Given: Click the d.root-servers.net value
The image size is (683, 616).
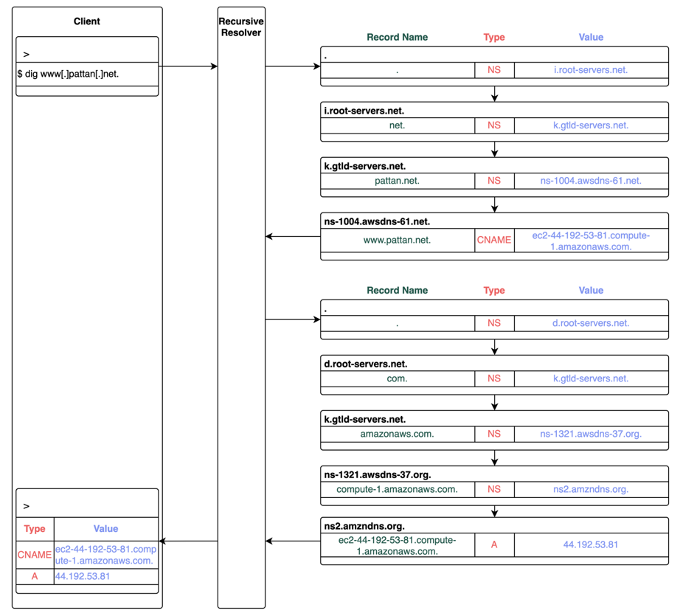Looking at the screenshot, I should pyautogui.click(x=590, y=323).
